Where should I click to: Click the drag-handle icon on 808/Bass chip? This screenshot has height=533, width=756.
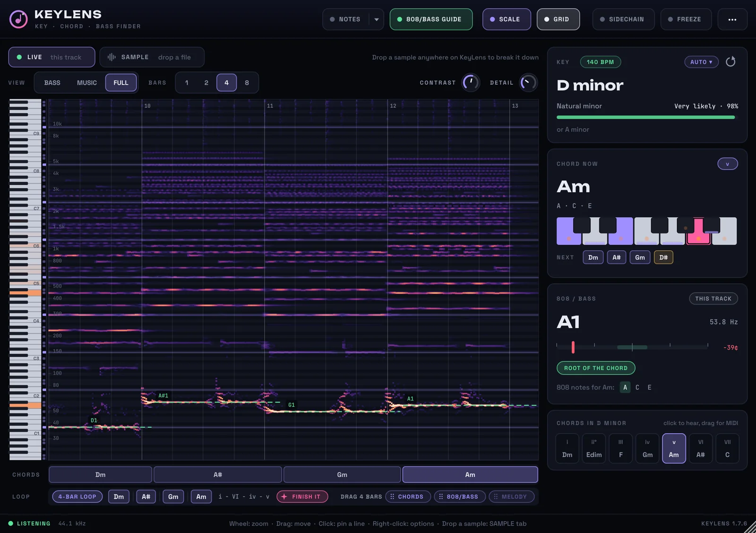coord(441,497)
